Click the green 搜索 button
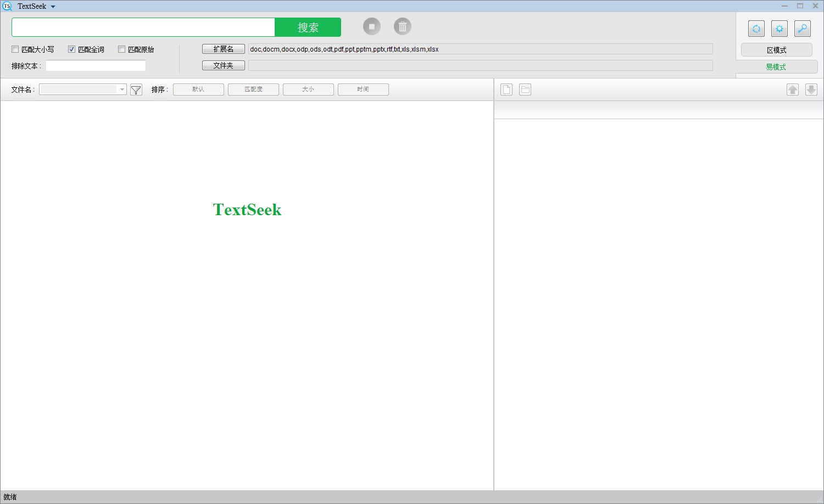824x504 pixels. tap(308, 27)
